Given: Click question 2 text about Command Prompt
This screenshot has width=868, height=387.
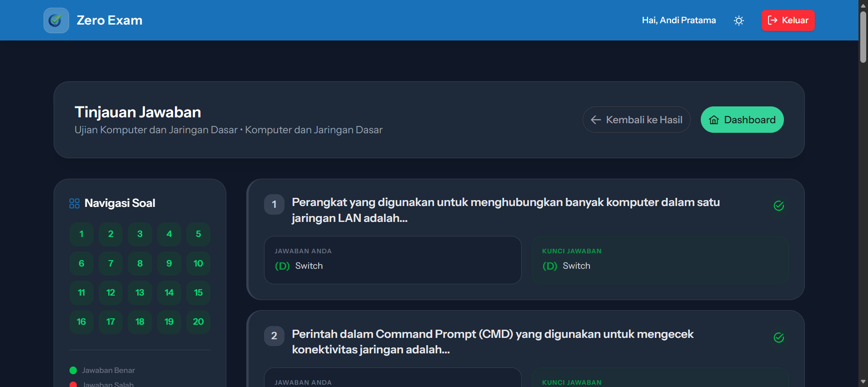Looking at the screenshot, I should (493, 342).
